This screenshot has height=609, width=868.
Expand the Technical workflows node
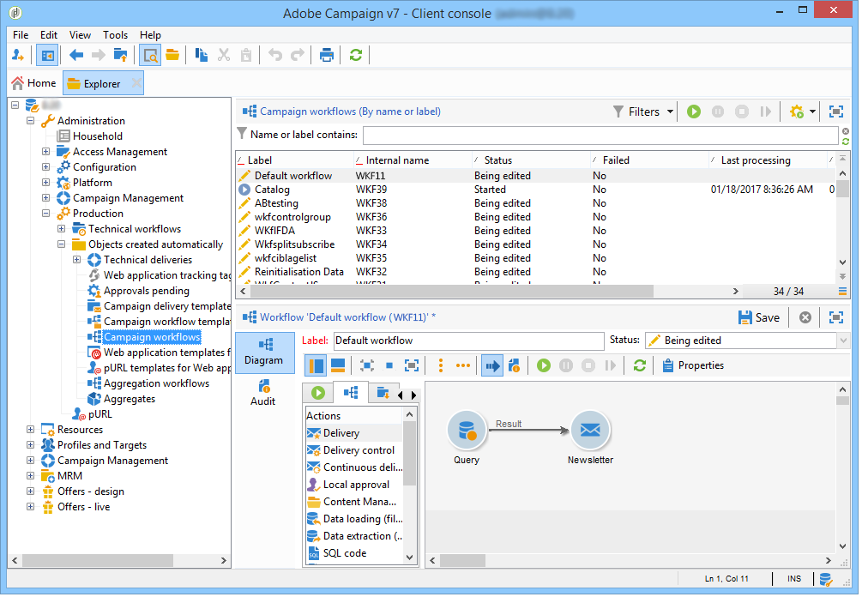62,229
